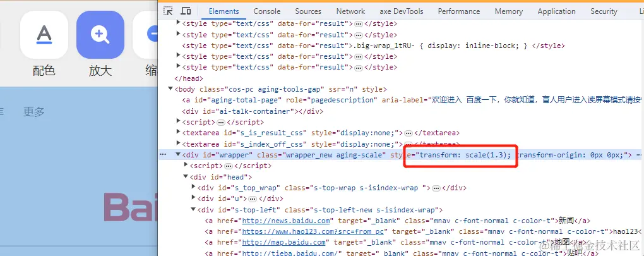The width and height of the screenshot is (644, 256).
Task: Open the map.baidu.com href link
Action: (284, 243)
